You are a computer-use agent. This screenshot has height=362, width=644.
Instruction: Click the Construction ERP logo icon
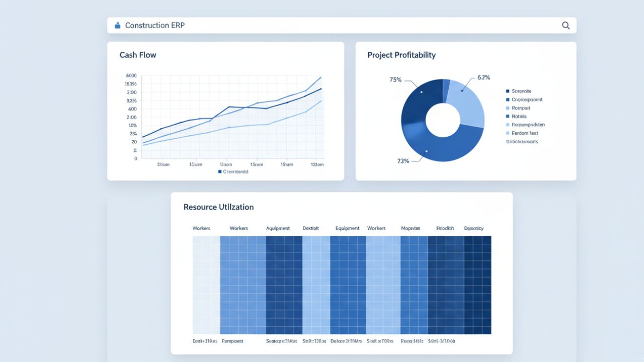(117, 25)
